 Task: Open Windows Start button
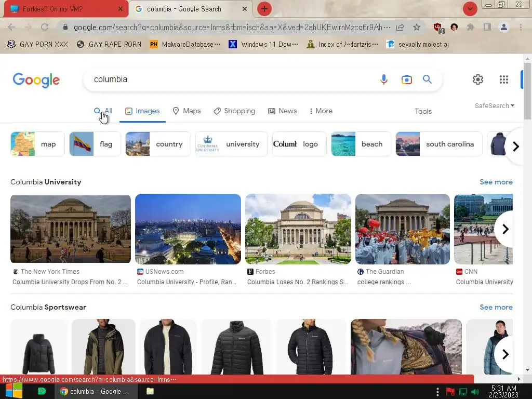point(14,391)
